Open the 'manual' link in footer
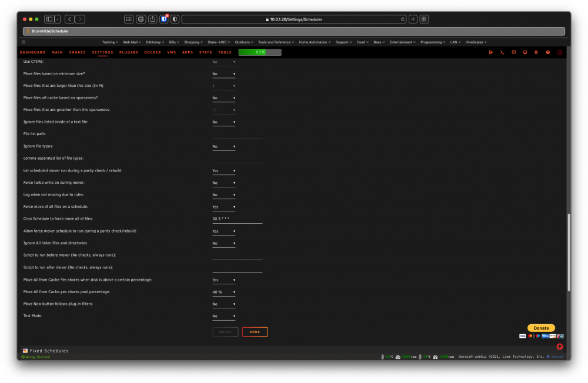This screenshot has height=383, width=588. pos(557,357)
